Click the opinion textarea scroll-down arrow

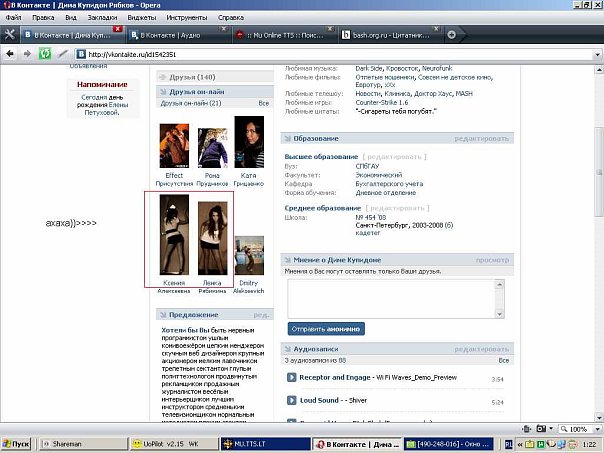[500, 314]
